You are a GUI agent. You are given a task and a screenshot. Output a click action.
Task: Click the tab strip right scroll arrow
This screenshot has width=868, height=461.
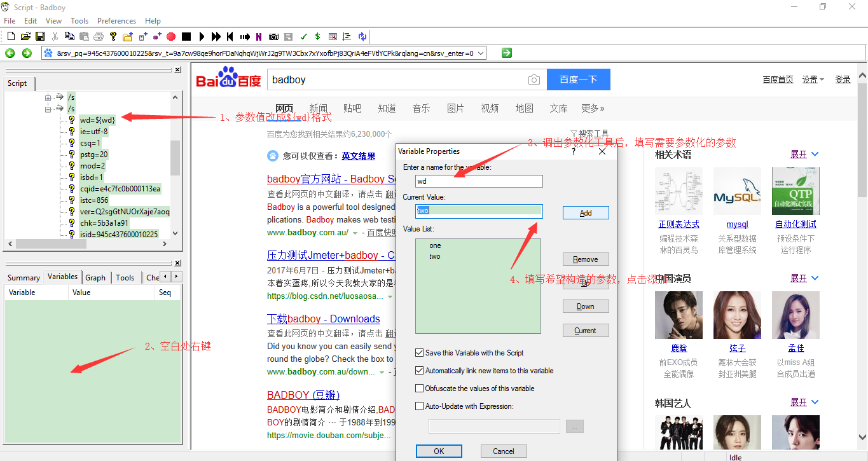click(x=177, y=277)
